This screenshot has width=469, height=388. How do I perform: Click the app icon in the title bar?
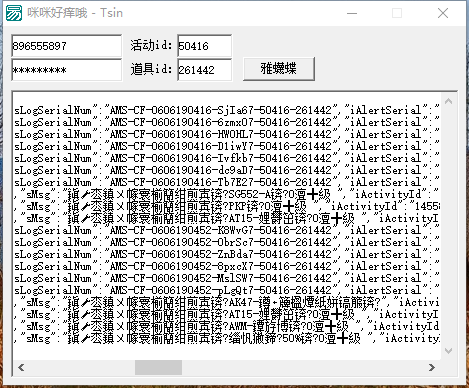(x=14, y=13)
